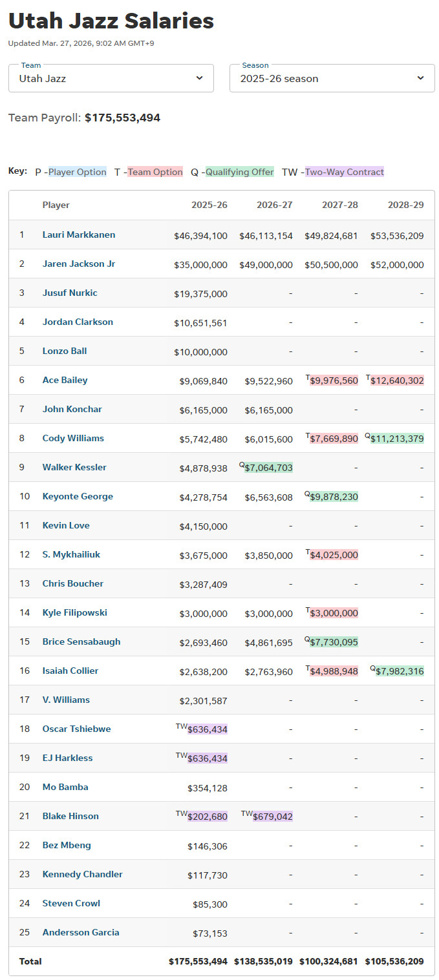Click the Qualifying Offer green legend label

coord(240,172)
